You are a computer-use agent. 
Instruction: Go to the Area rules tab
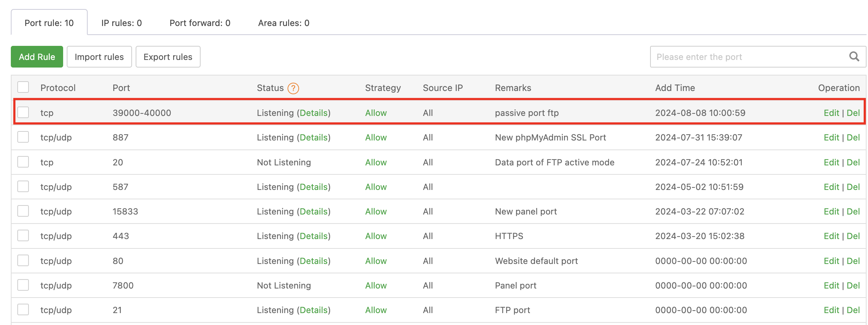(x=284, y=23)
